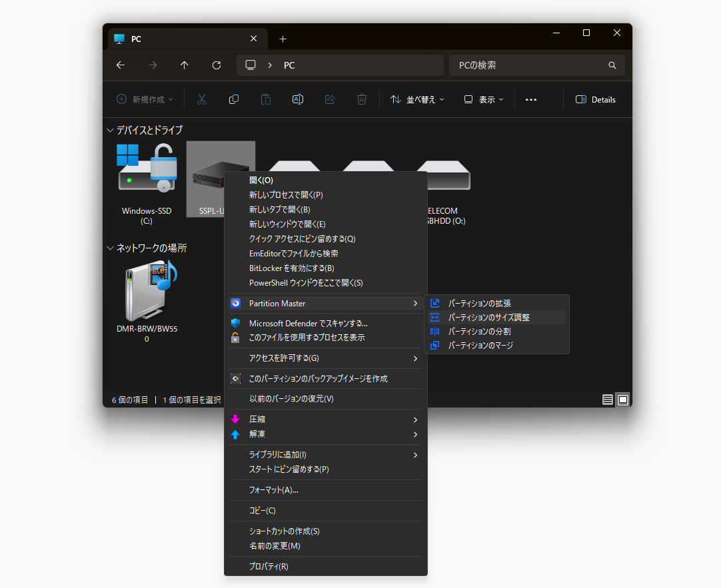Choose BitLocker を有効にする(B)
Screen dimensions: 721x588
(326, 268)
